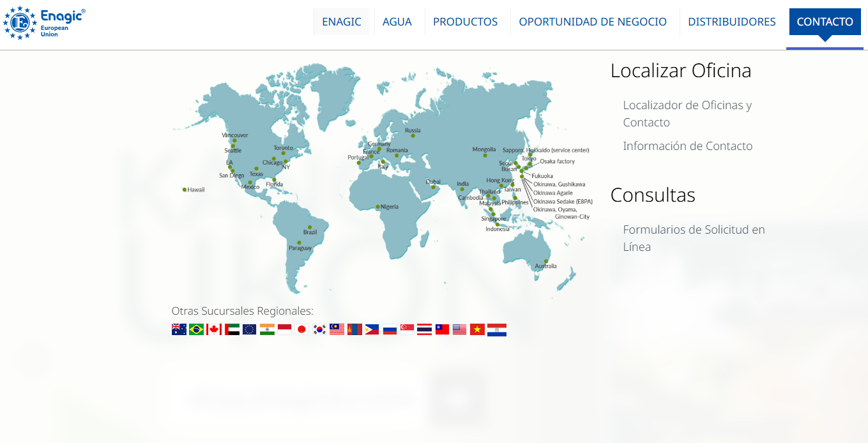Select the European Union flag icon
The height and width of the screenshot is (443, 868).
(x=249, y=329)
